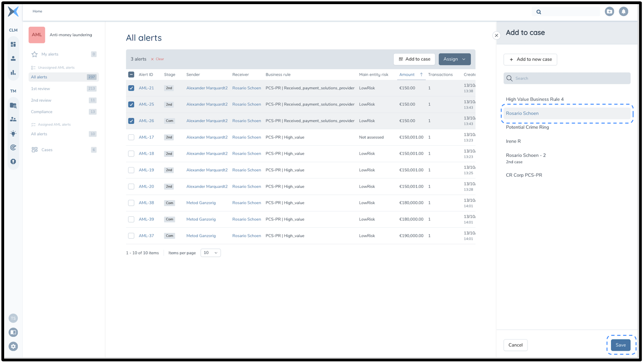This screenshot has height=364, width=644.
Task: Select the AML-17 alert checkbox
Action: [x=131, y=137]
